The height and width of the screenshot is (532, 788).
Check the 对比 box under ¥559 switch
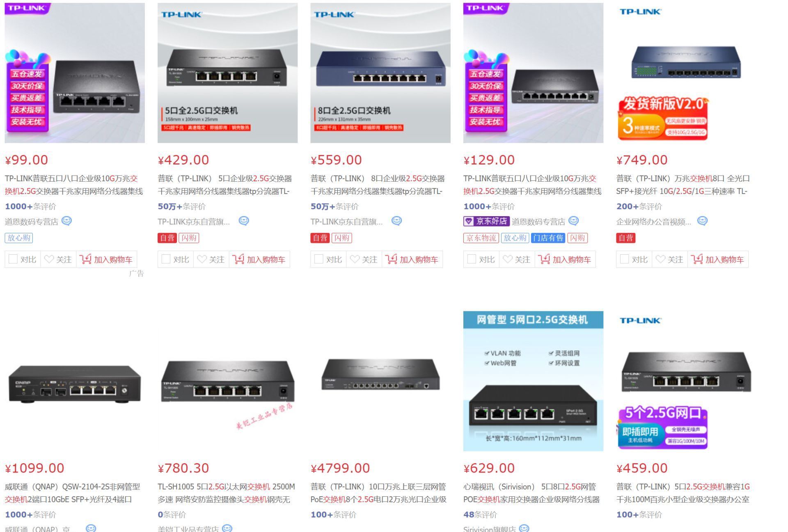coord(318,259)
